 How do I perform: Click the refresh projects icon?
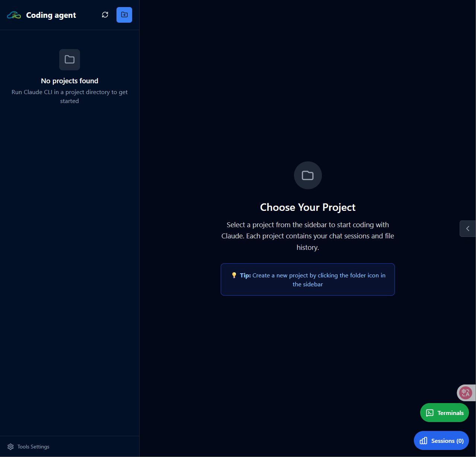pos(105,15)
